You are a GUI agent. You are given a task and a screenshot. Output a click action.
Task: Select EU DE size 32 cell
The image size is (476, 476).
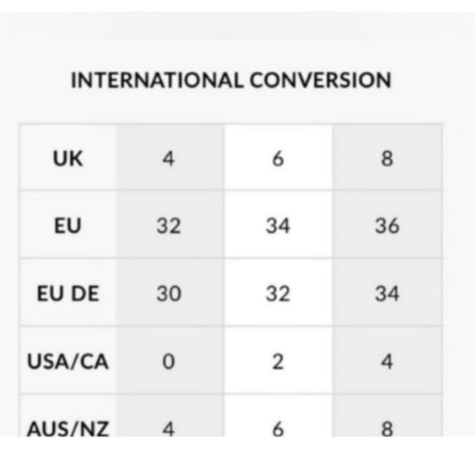278,293
